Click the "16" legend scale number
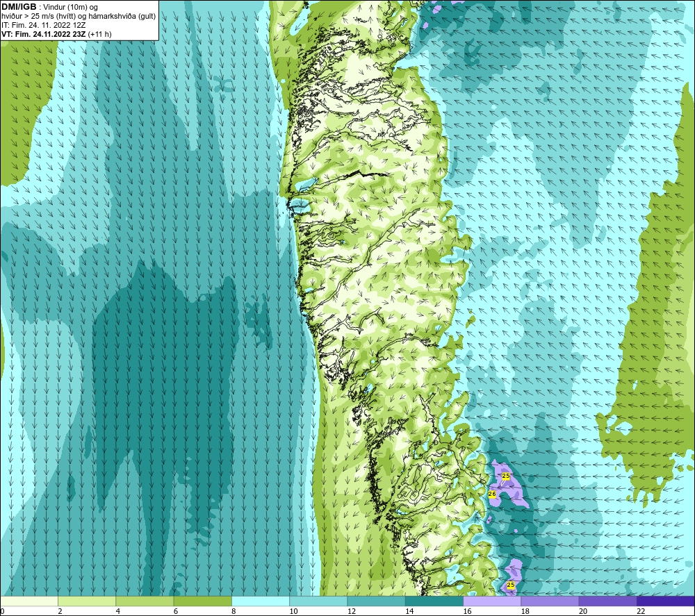 click(467, 611)
